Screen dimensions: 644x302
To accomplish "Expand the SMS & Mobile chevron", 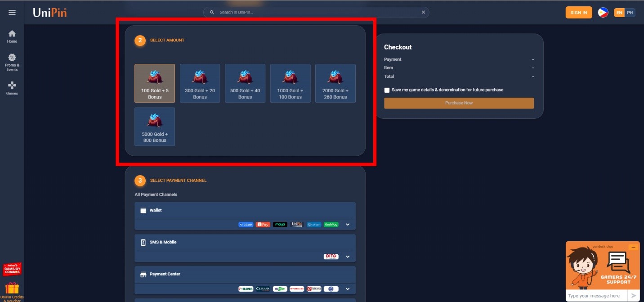I will [347, 257].
